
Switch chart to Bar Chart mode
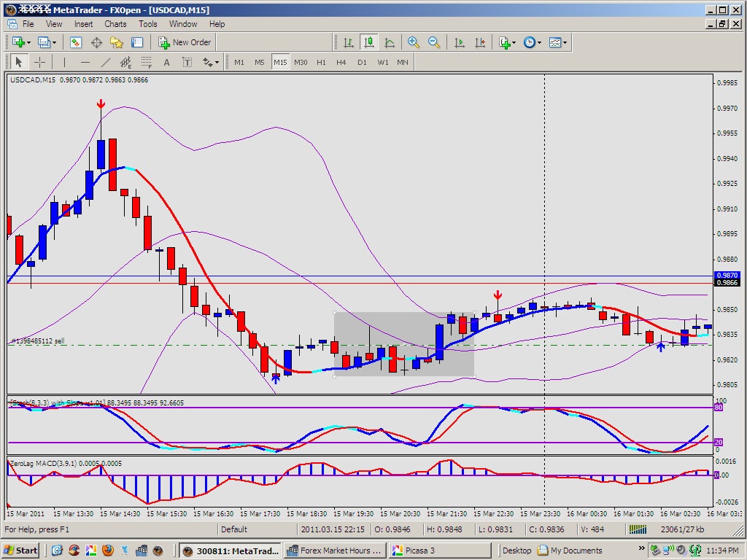(x=348, y=42)
